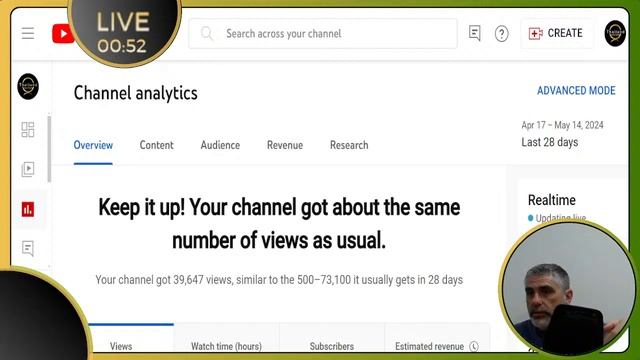Switch to the Content tab
The image size is (640, 360).
pyautogui.click(x=156, y=145)
